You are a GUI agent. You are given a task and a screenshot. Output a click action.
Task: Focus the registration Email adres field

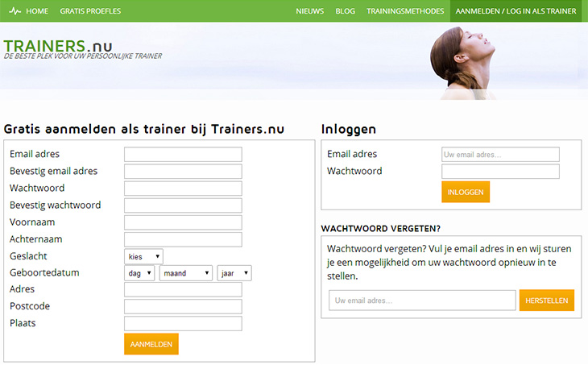[x=183, y=154]
